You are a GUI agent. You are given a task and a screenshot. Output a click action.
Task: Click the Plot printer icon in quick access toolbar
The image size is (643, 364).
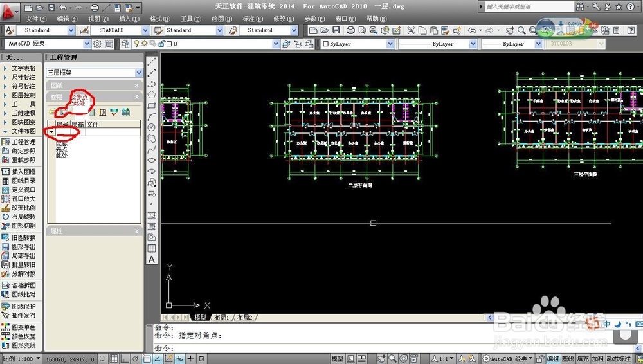click(x=95, y=7)
